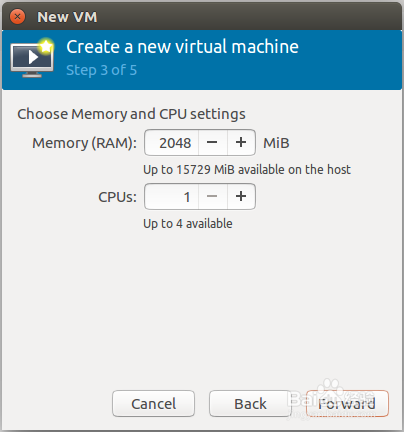The height and width of the screenshot is (432, 404).
Task: Click the New VM title bar text
Action: [67, 17]
